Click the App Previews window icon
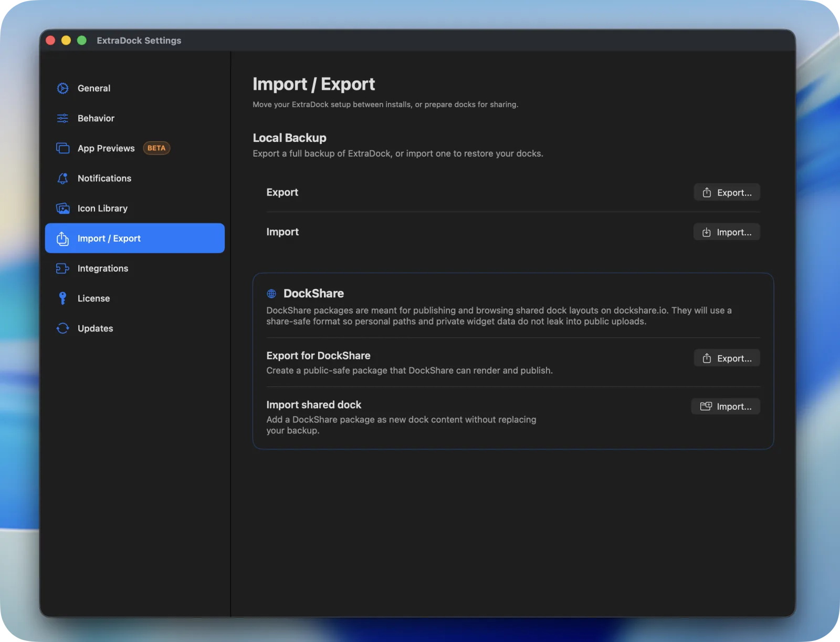Viewport: 840px width, 642px height. 62,148
